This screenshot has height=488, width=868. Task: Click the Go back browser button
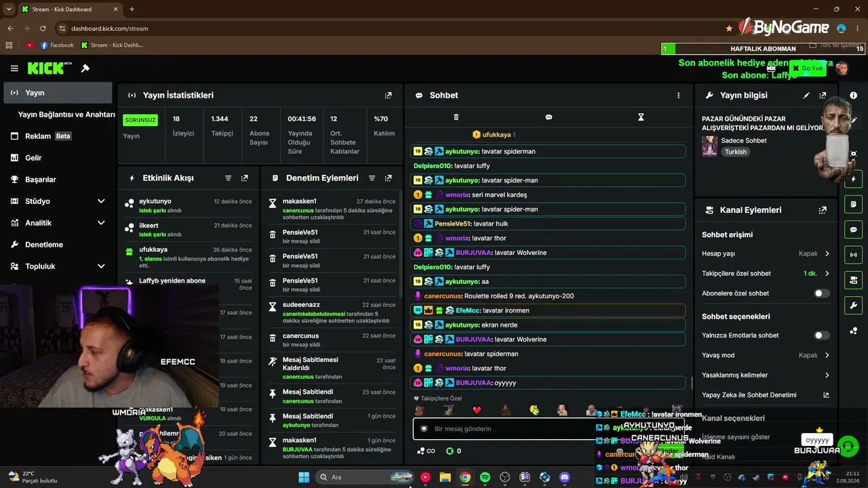coord(10,28)
